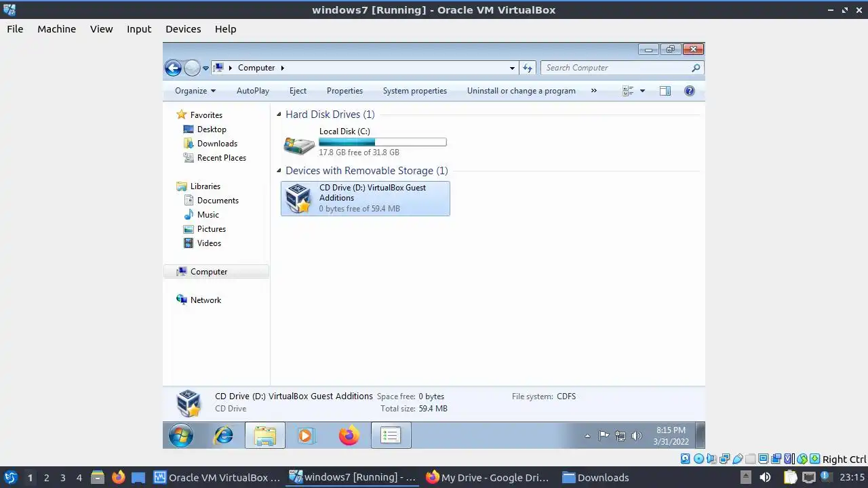The width and height of the screenshot is (868, 488).
Task: Click VirtualBox audio indicator icon
Action: 711,459
